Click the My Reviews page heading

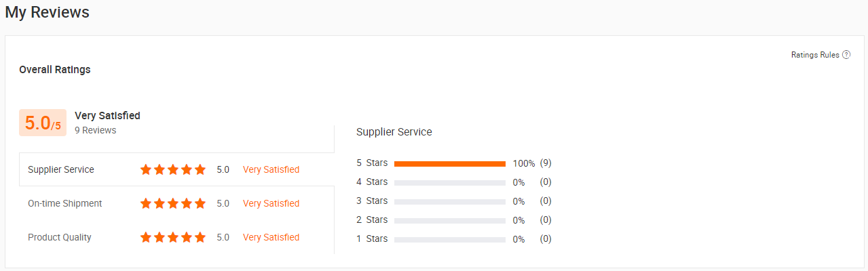click(x=48, y=12)
